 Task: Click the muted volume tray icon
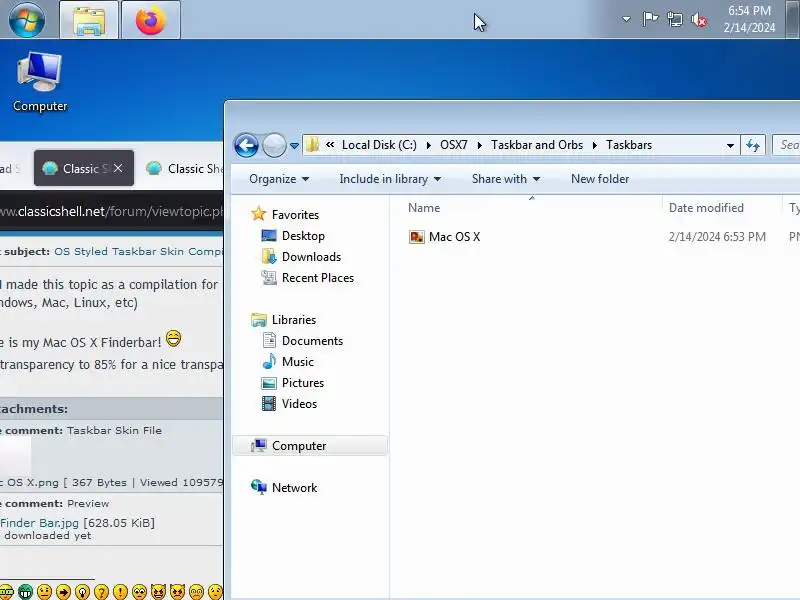pyautogui.click(x=699, y=20)
